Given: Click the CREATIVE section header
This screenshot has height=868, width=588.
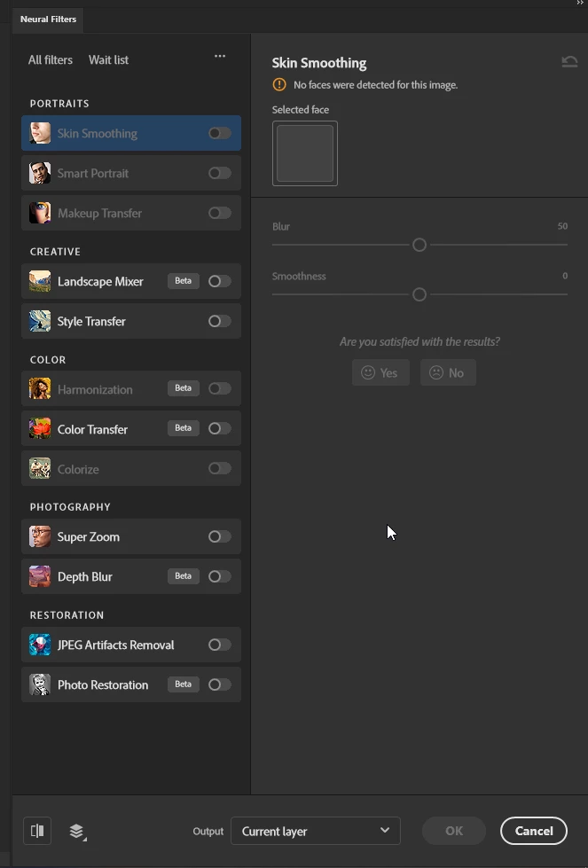Looking at the screenshot, I should (x=55, y=251).
